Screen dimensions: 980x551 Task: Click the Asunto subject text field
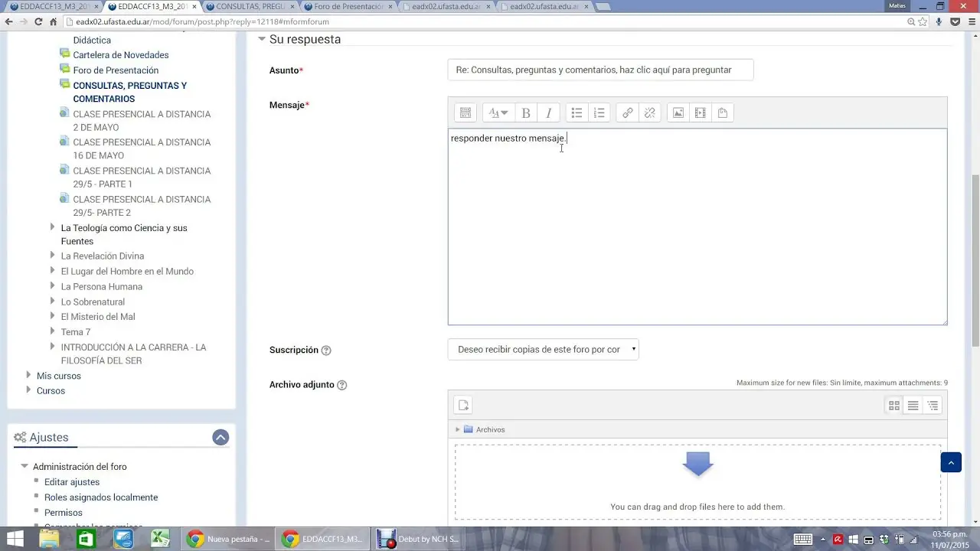tap(600, 70)
